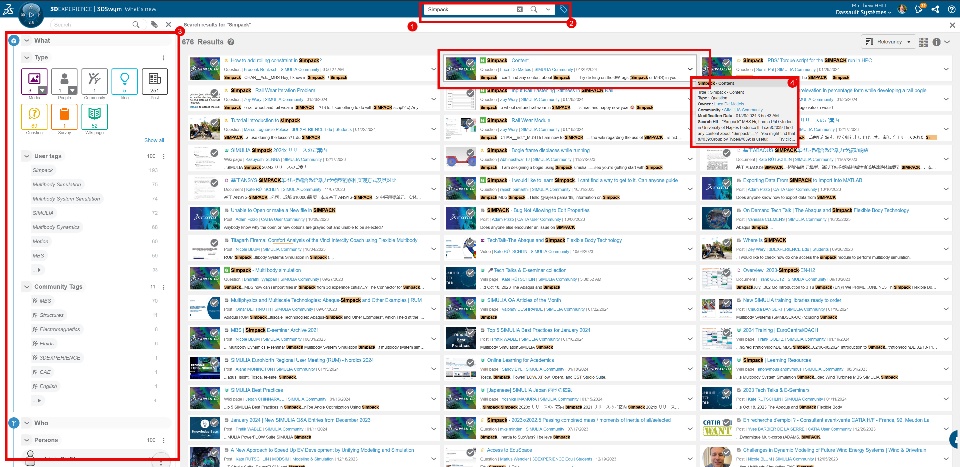
Task: Collapse the What section
Action: [26, 40]
